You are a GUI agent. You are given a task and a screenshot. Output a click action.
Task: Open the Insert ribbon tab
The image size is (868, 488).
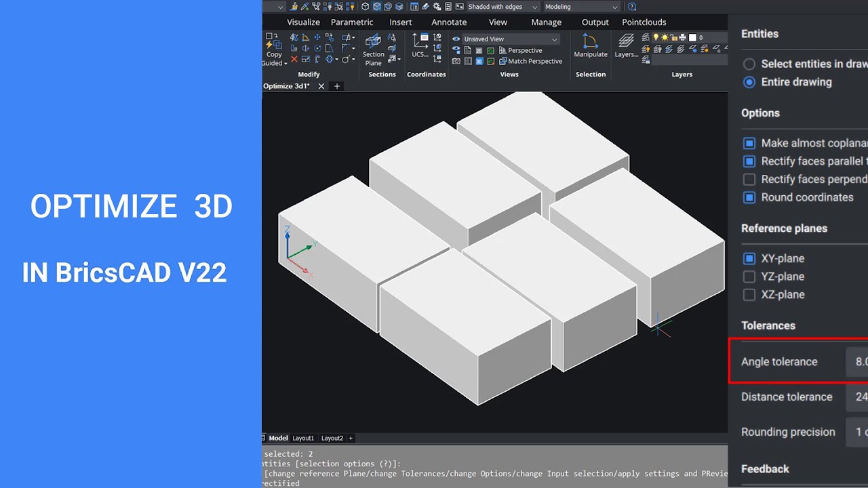401,22
